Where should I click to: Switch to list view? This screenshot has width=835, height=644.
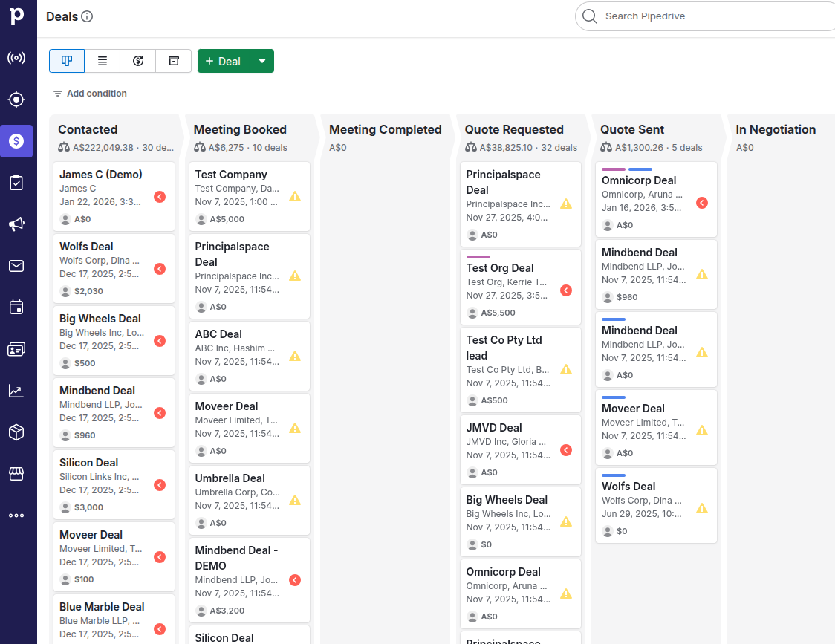(x=103, y=61)
